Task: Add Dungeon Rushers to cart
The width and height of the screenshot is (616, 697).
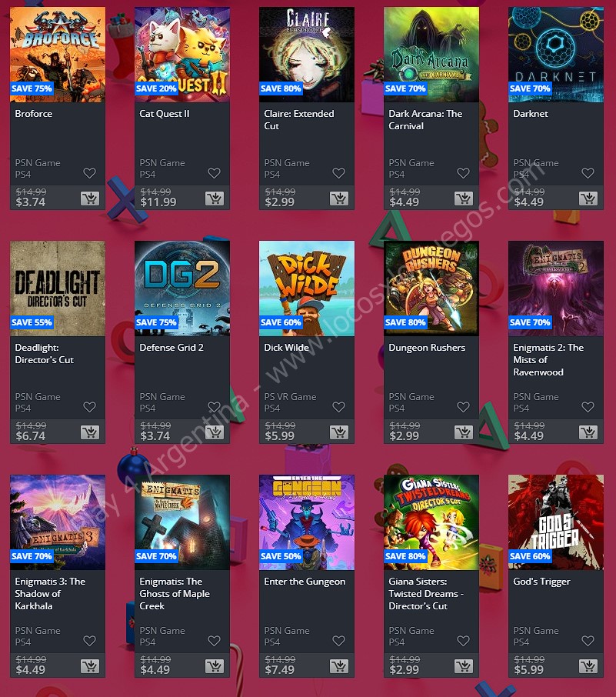Action: [464, 432]
